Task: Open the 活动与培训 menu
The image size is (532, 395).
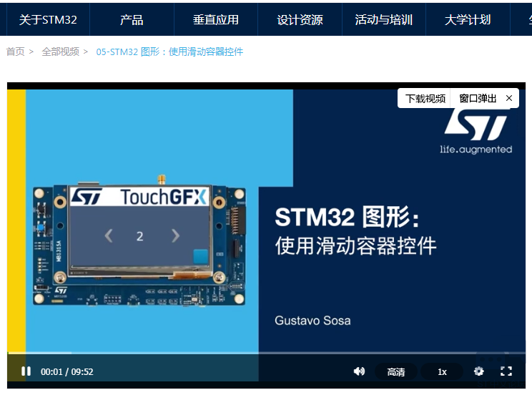Action: [x=384, y=20]
